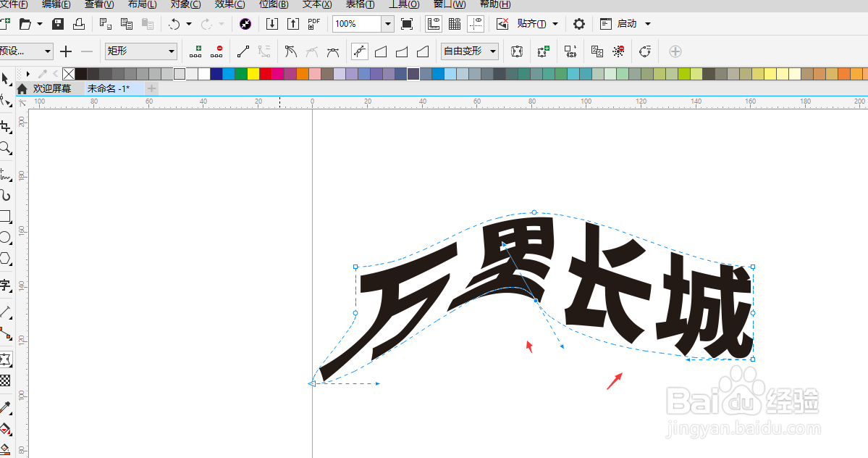868x458 pixels.
Task: Click the Import icon
Action: 273,23
